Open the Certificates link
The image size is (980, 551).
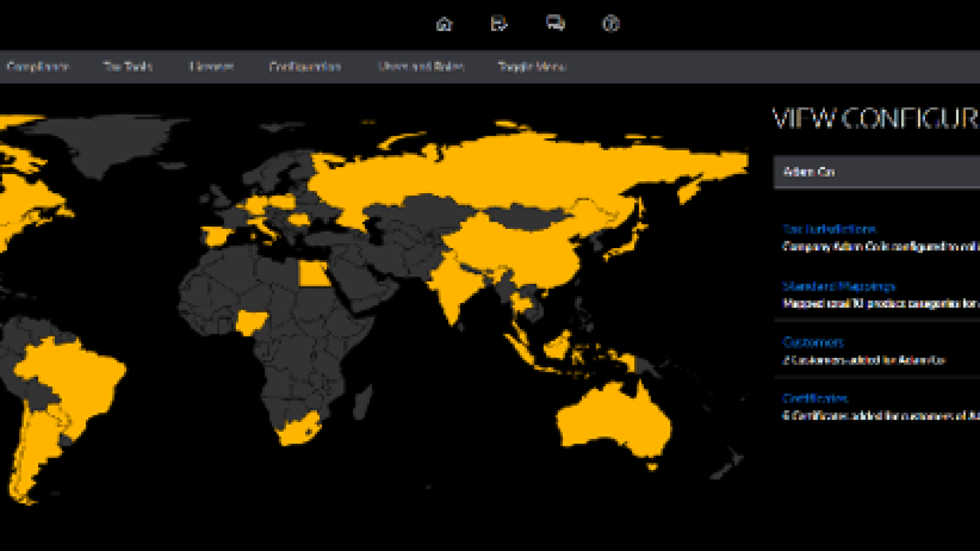(x=815, y=399)
